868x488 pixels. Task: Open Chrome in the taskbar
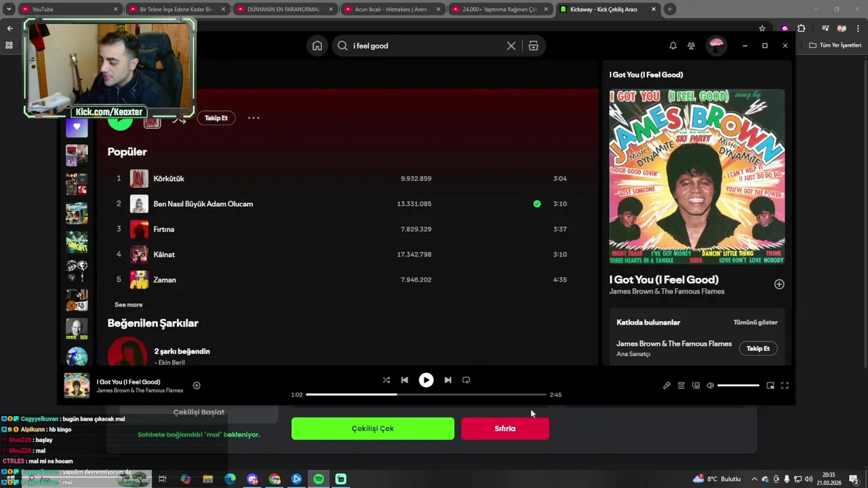pyautogui.click(x=275, y=479)
